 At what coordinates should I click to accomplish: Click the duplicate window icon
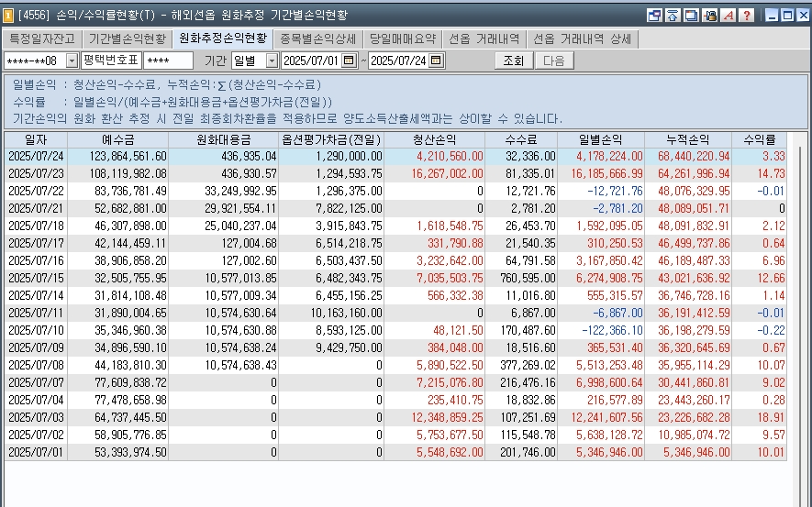691,15
